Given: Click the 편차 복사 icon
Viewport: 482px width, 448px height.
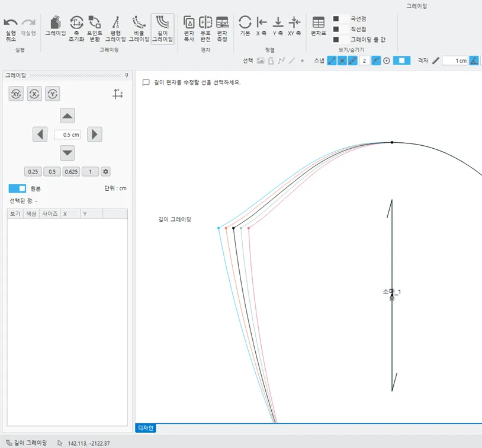Looking at the screenshot, I should tap(189, 29).
